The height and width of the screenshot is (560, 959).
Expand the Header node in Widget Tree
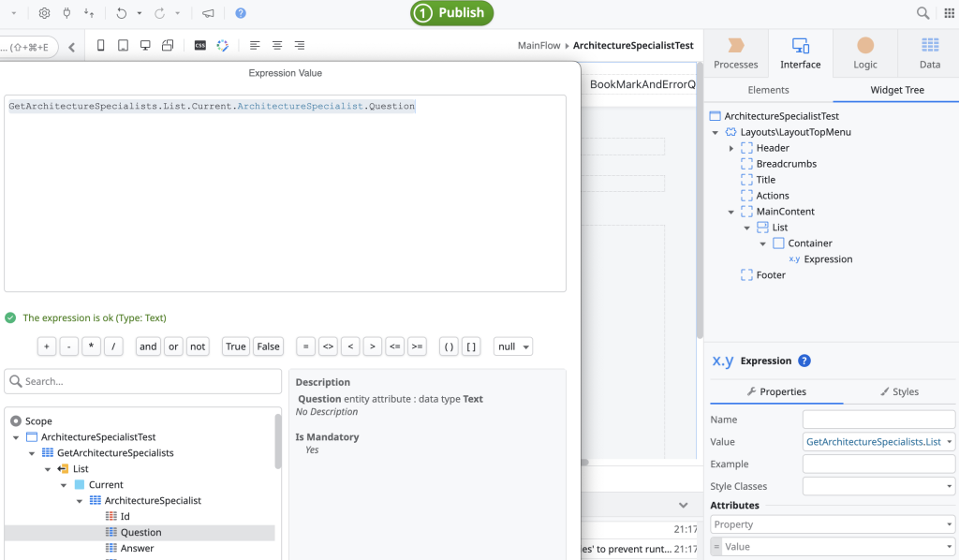click(x=730, y=148)
